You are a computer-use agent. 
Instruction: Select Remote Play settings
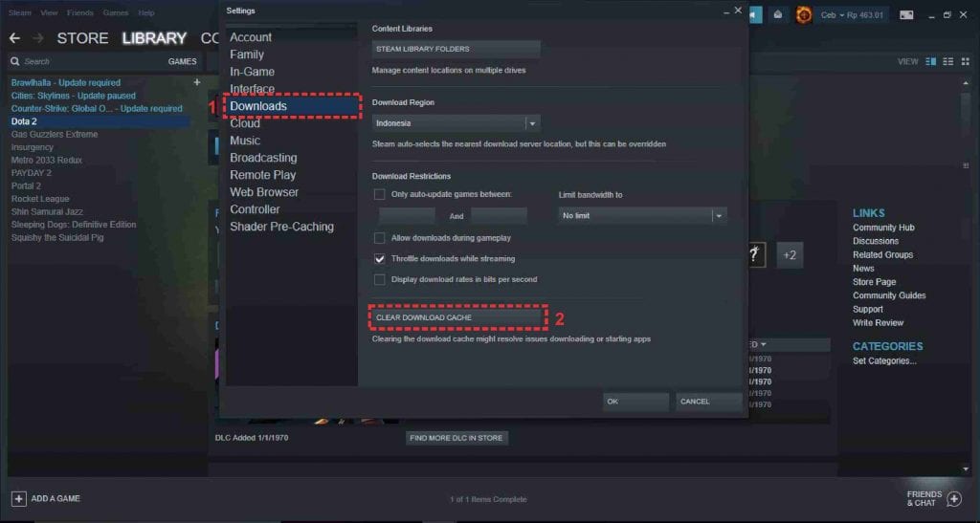pyautogui.click(x=262, y=175)
